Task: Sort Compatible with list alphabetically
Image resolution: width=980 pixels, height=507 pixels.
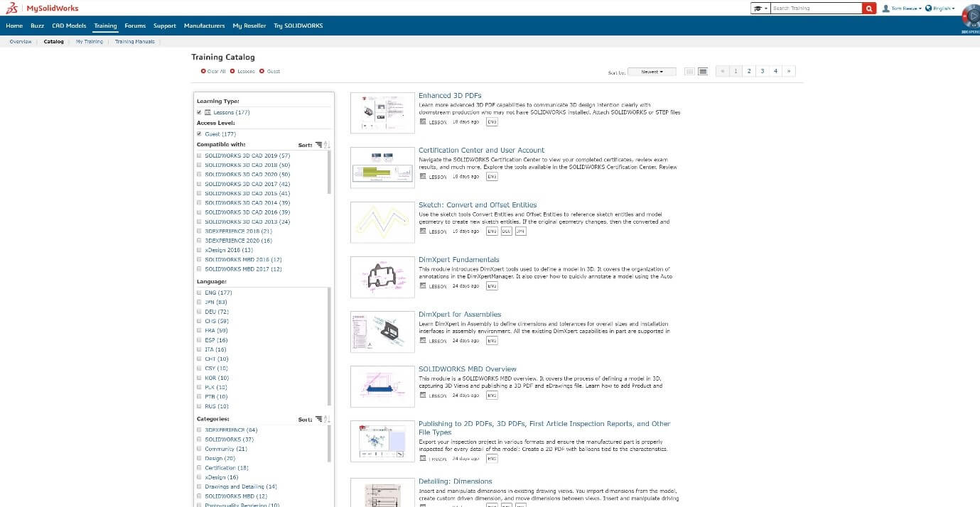Action: 327,145
